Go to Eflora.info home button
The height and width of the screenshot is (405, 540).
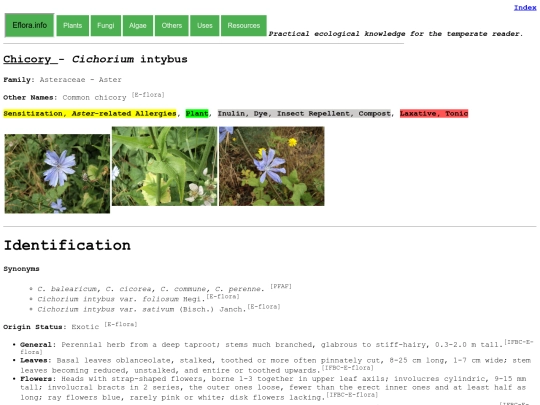[x=29, y=25]
